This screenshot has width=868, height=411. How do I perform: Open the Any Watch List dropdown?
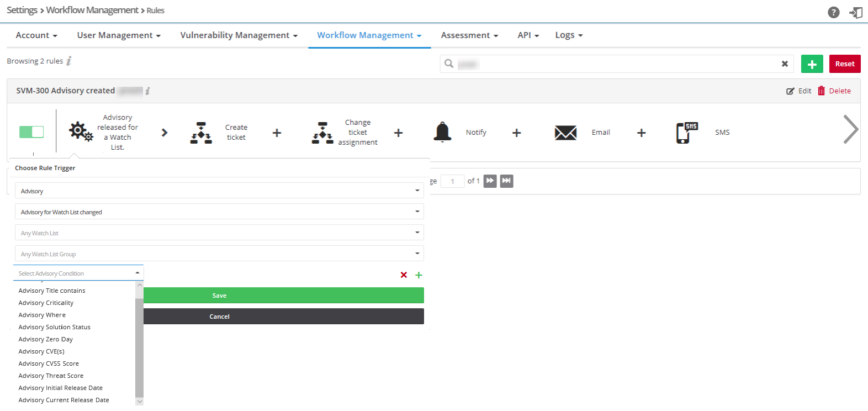pos(219,233)
